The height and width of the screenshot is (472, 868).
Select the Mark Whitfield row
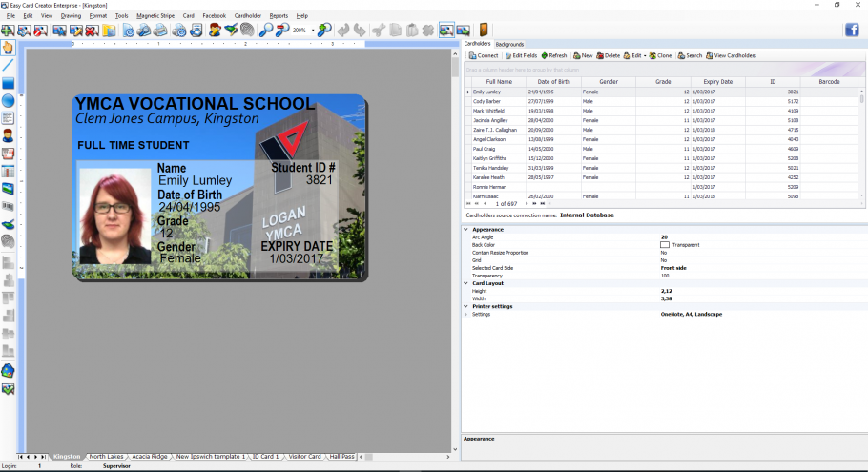pyautogui.click(x=662, y=112)
